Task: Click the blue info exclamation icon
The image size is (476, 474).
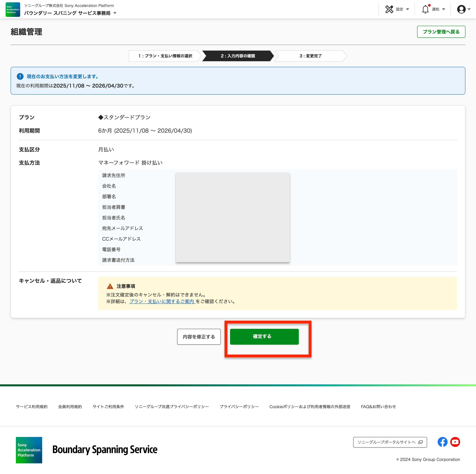Action: click(20, 76)
